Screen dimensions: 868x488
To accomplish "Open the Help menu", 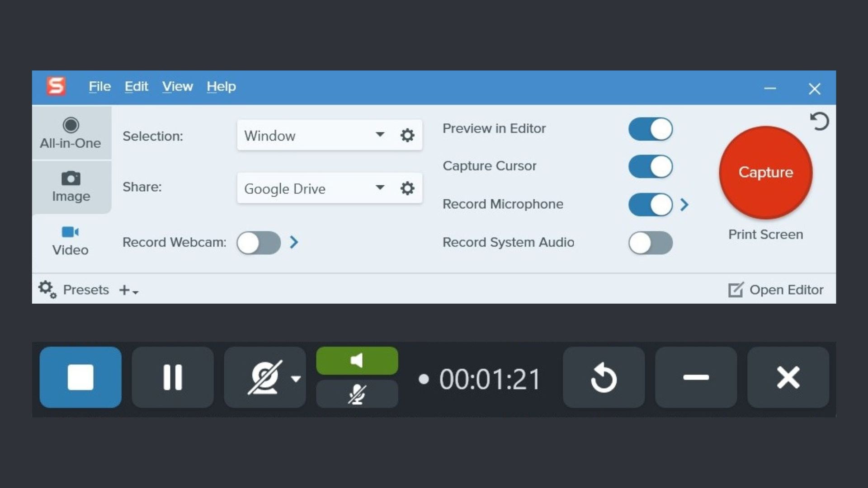I will (221, 86).
